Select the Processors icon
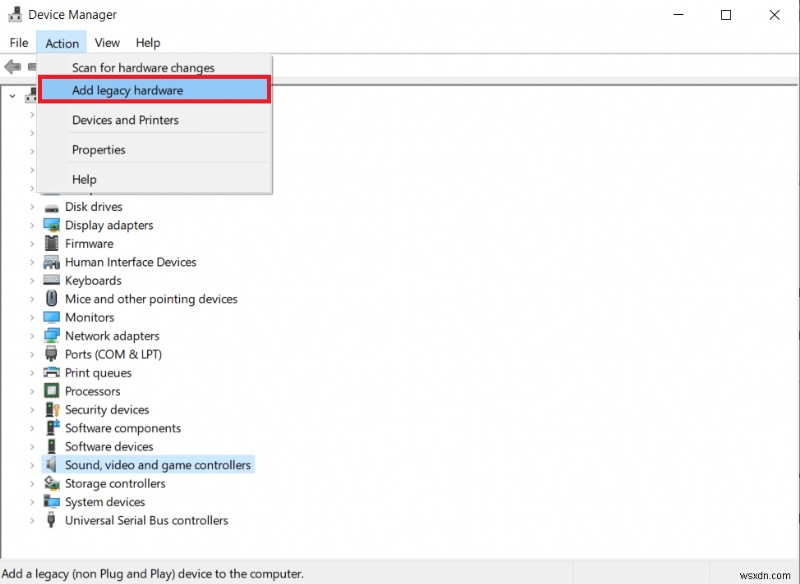The width and height of the screenshot is (800, 584). coord(51,391)
